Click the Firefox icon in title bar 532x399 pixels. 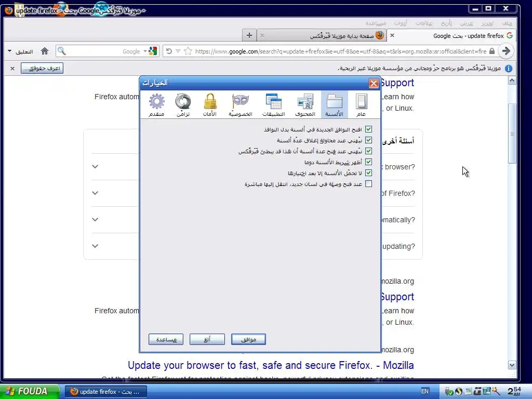click(x=9, y=10)
